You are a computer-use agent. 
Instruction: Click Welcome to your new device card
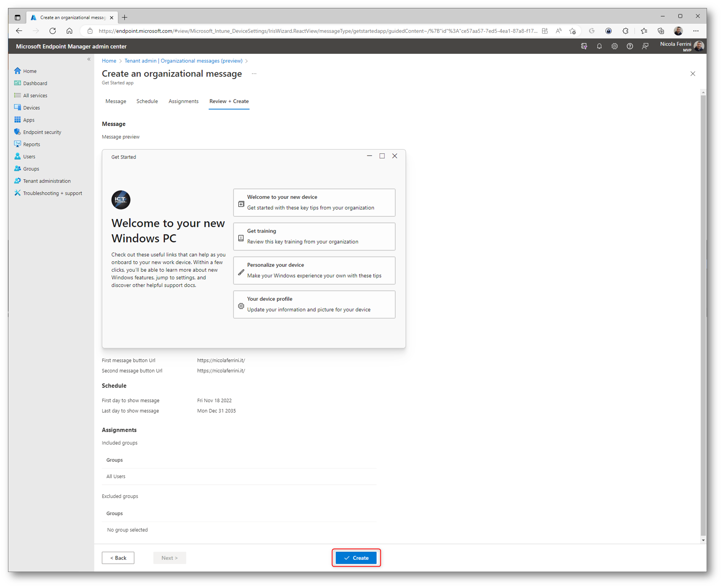click(314, 202)
